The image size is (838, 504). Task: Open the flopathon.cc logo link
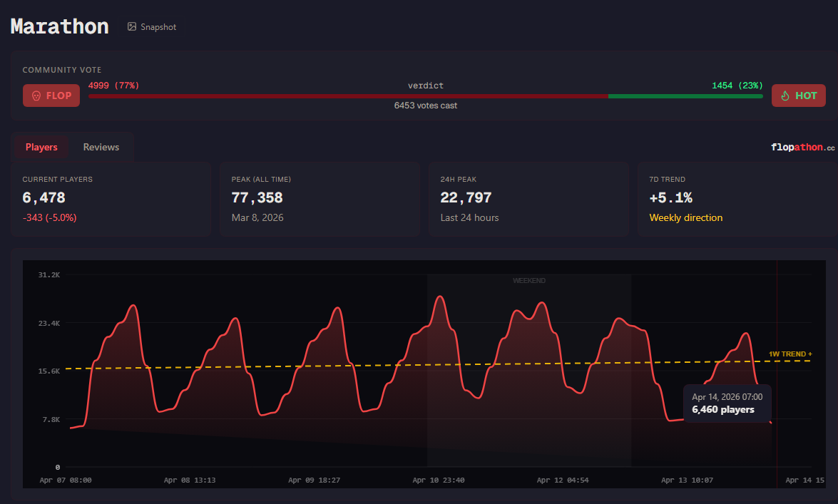803,147
